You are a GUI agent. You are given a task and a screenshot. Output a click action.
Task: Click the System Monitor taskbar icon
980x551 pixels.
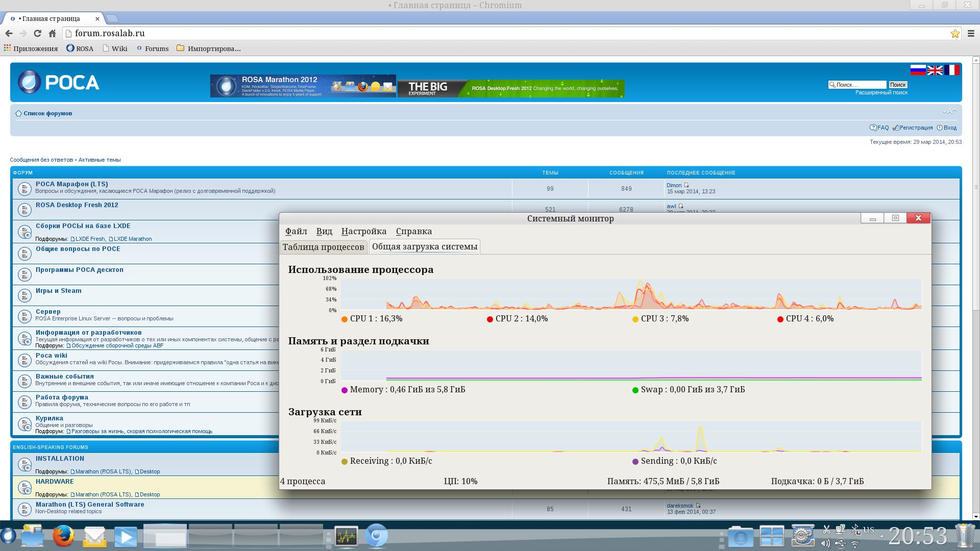pos(346,536)
